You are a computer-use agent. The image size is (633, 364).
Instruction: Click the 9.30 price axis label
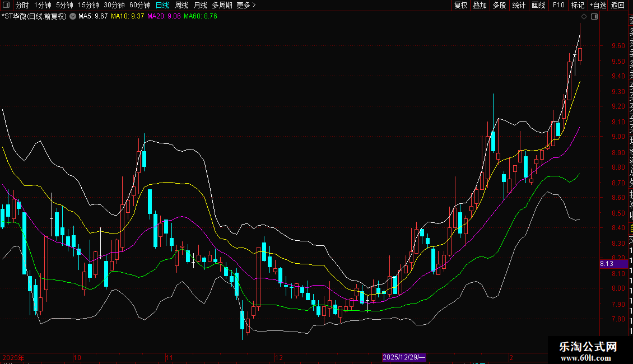(x=618, y=92)
